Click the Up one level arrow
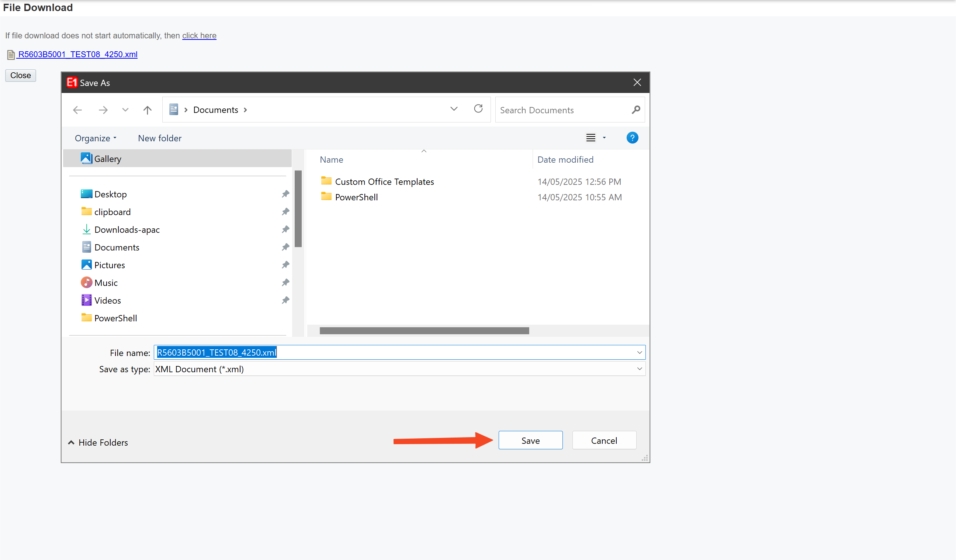Viewport: 956px width, 560px height. coord(147,110)
